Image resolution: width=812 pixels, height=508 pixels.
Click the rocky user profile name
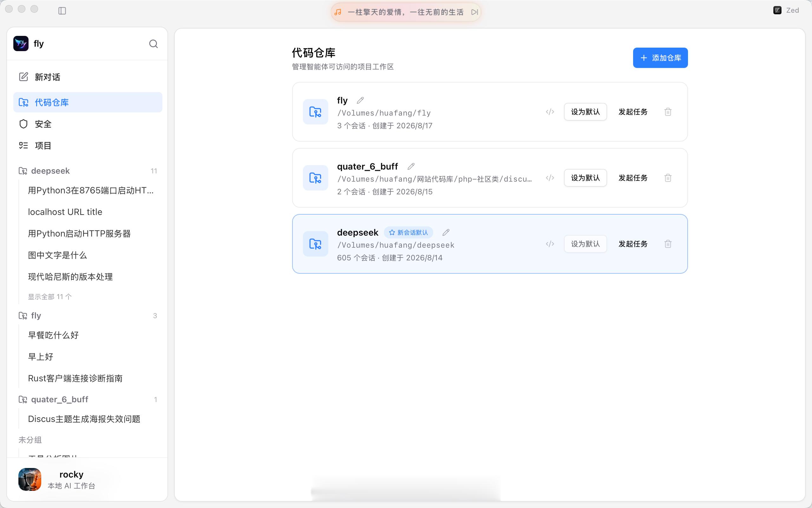point(71,474)
